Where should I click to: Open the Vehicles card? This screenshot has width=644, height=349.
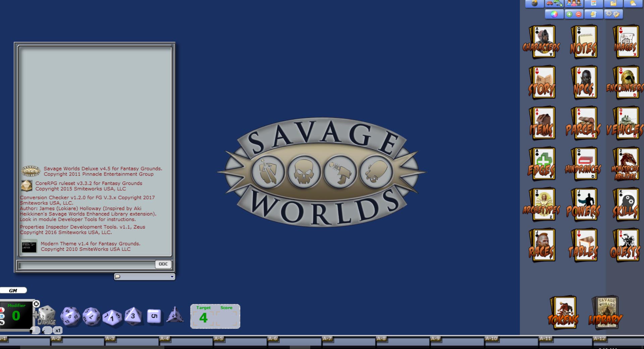tap(625, 123)
